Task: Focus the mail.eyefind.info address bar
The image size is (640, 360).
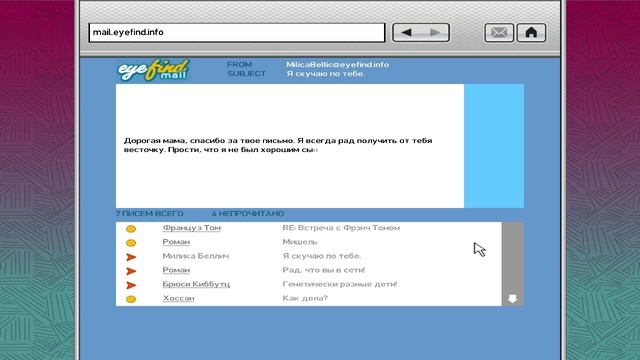Action: pyautogui.click(x=237, y=33)
